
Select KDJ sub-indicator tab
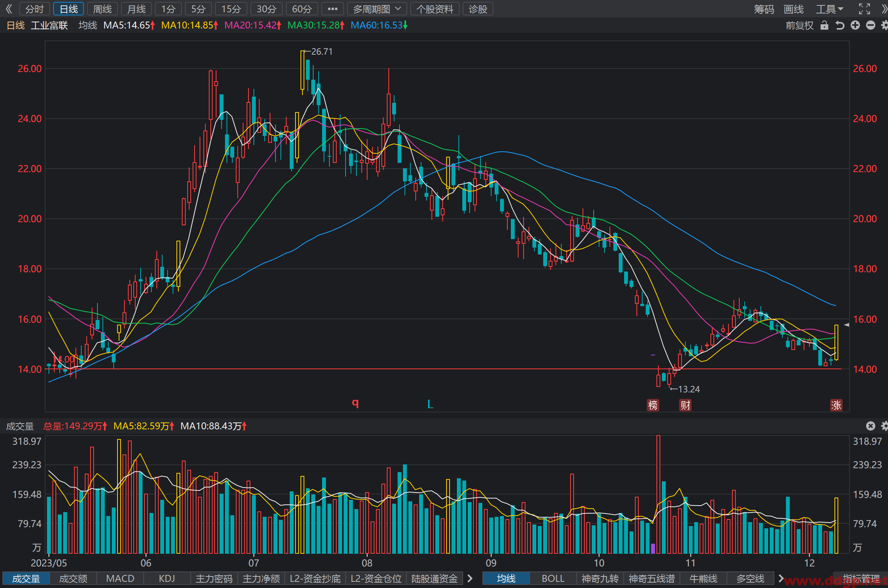[167, 578]
